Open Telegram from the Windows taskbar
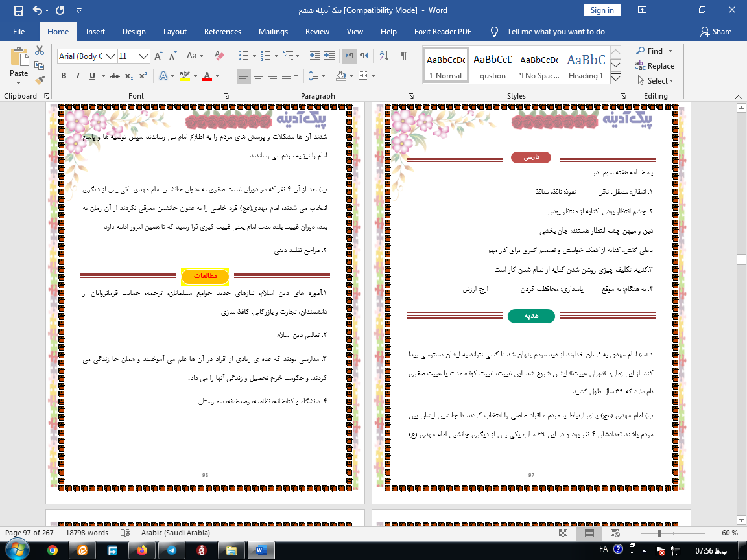Screen dimensions: 747x560 [171, 550]
